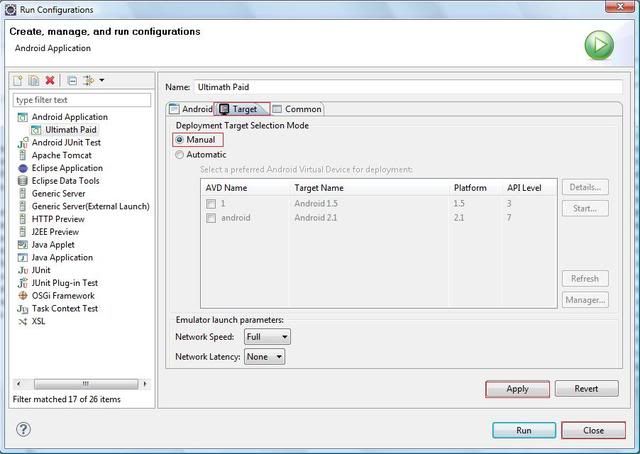Screen dimensions: 640x454
Task: Check the android AVD checkbox
Action: click(x=211, y=217)
